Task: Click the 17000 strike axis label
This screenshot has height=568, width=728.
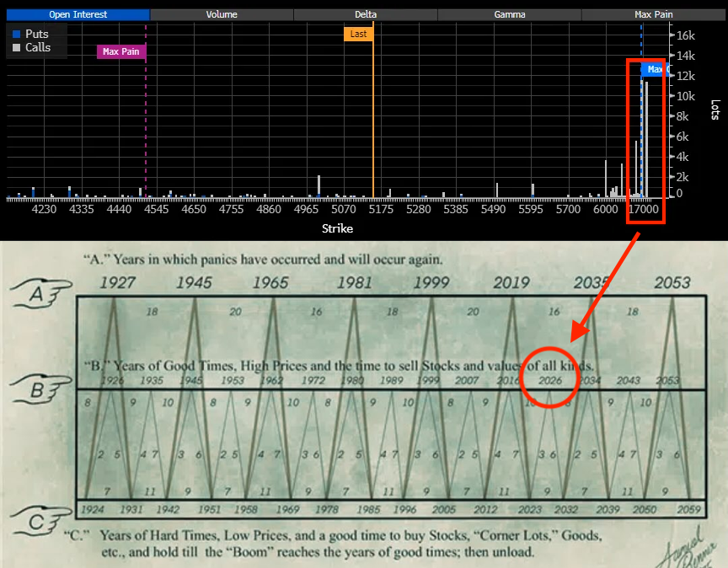Action: (644, 210)
